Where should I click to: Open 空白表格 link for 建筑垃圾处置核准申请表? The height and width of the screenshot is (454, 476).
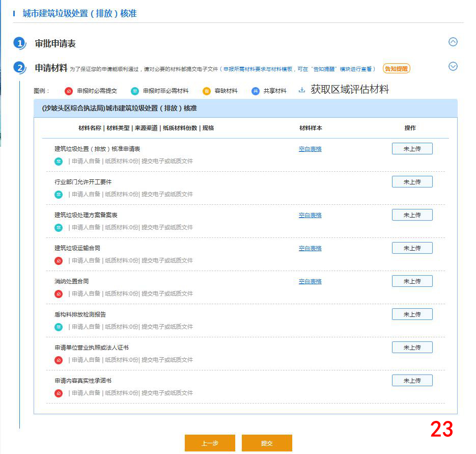coord(310,149)
